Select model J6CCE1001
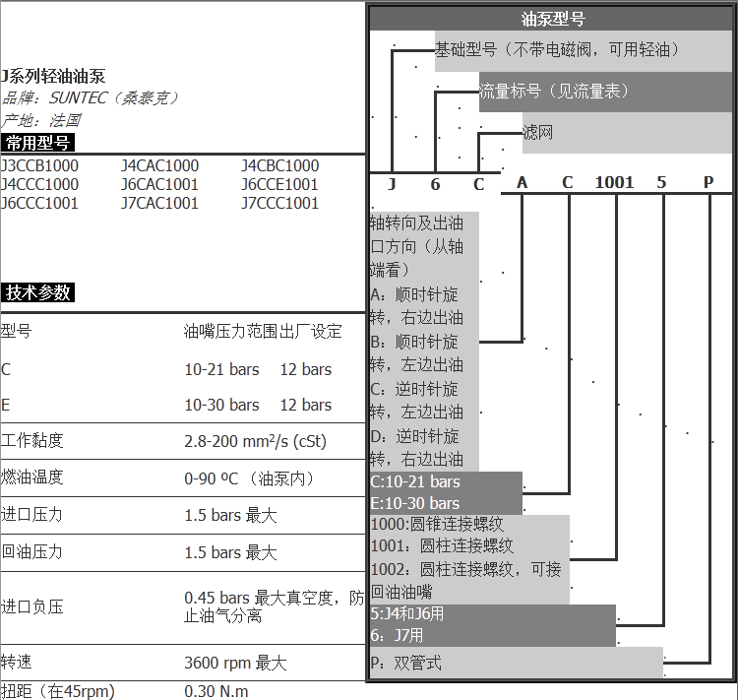 coord(280,184)
